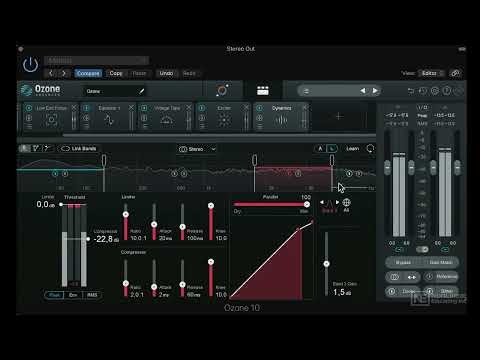Open the Master Assistant icon

click(222, 90)
